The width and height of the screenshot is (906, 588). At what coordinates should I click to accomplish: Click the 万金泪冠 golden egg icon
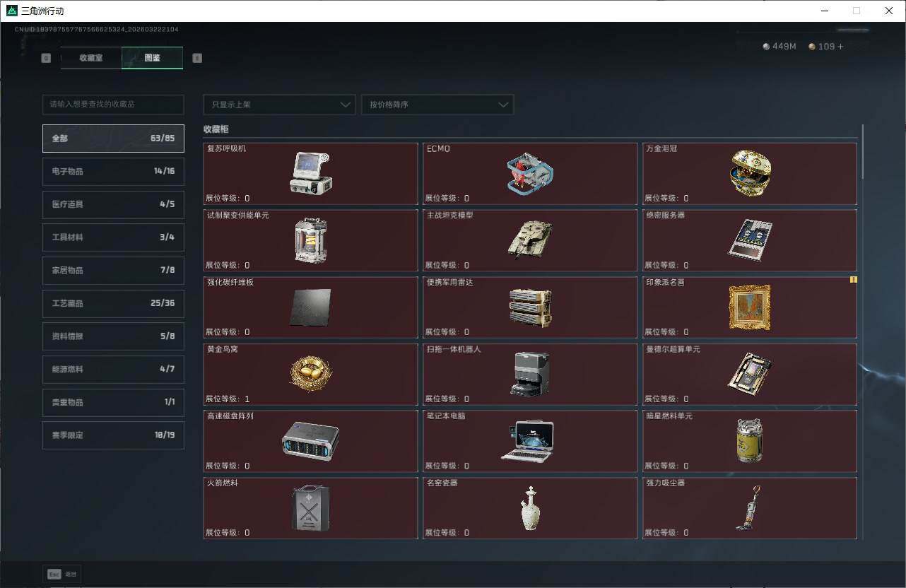749,172
